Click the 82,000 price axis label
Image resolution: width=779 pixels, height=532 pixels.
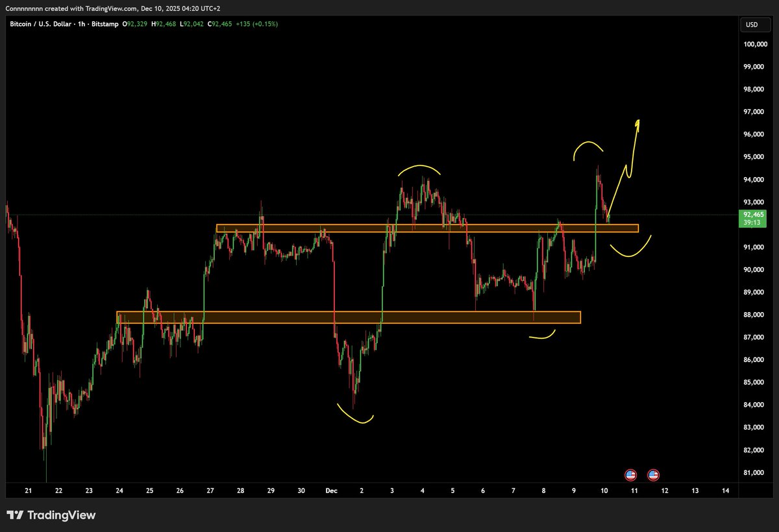click(755, 450)
